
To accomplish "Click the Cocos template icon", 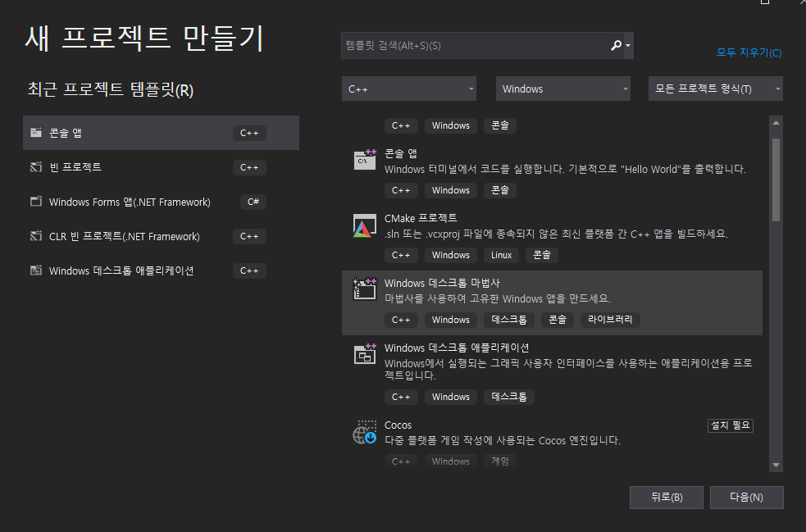I will [x=364, y=432].
